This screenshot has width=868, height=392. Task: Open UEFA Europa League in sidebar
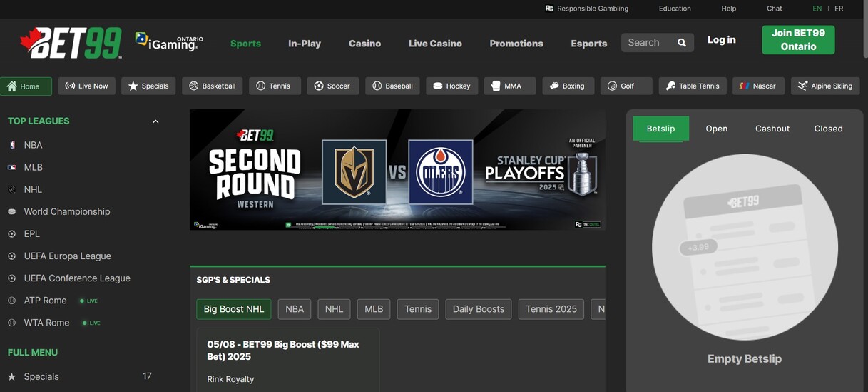click(x=68, y=256)
